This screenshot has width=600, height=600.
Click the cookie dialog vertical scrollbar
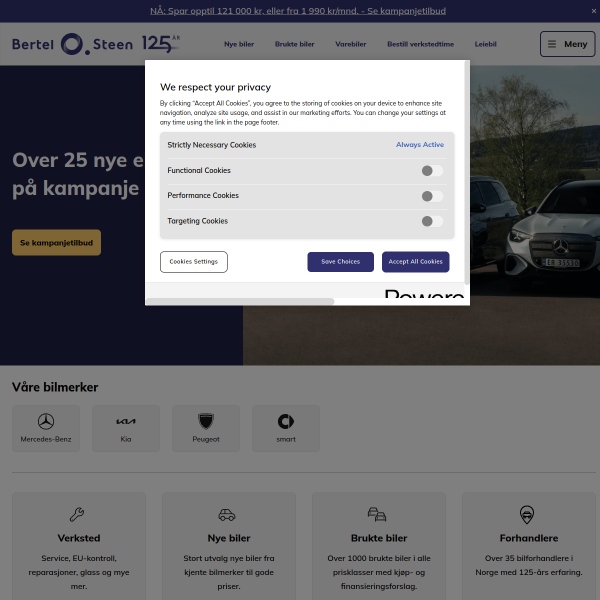[466, 172]
